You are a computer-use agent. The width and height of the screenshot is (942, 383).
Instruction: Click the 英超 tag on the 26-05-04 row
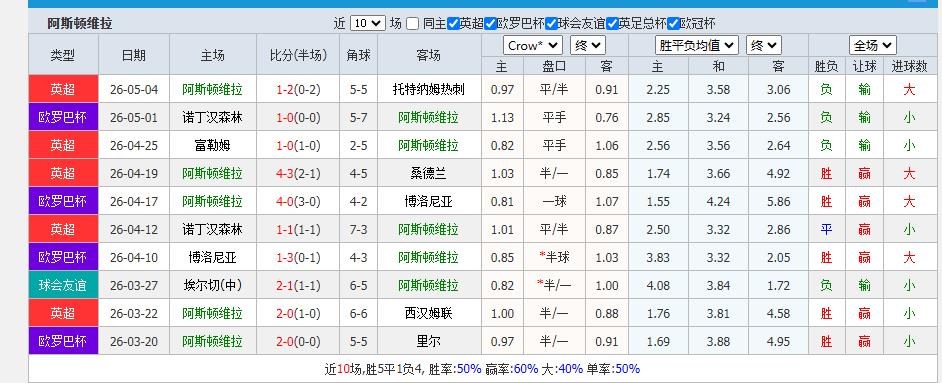click(63, 89)
